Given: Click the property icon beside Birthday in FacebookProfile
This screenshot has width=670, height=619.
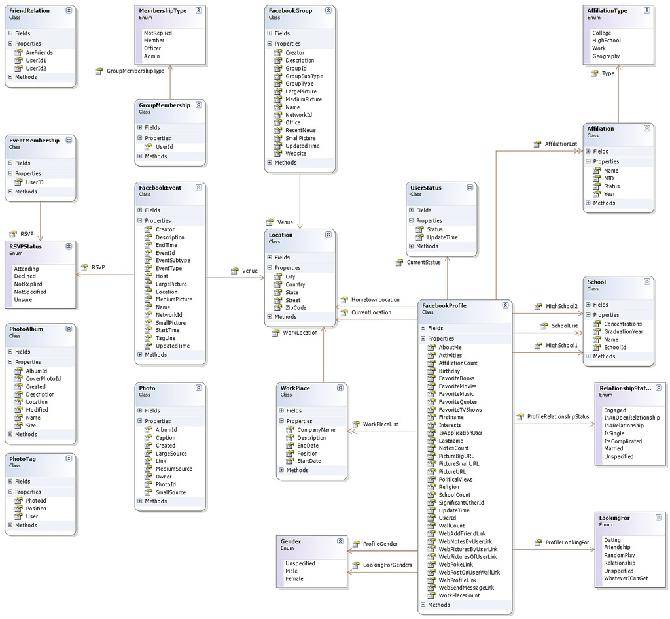Looking at the screenshot, I should pos(432,371).
